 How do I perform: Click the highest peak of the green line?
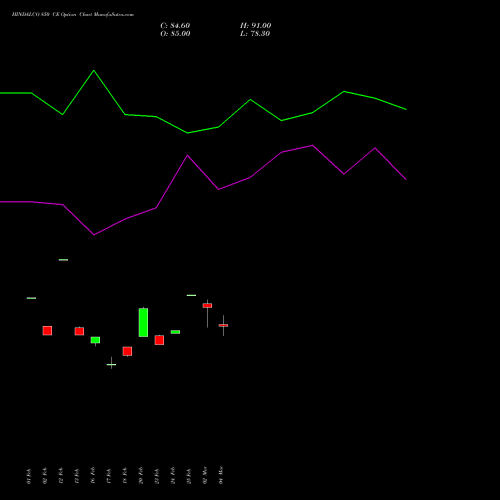pyautogui.click(x=94, y=71)
